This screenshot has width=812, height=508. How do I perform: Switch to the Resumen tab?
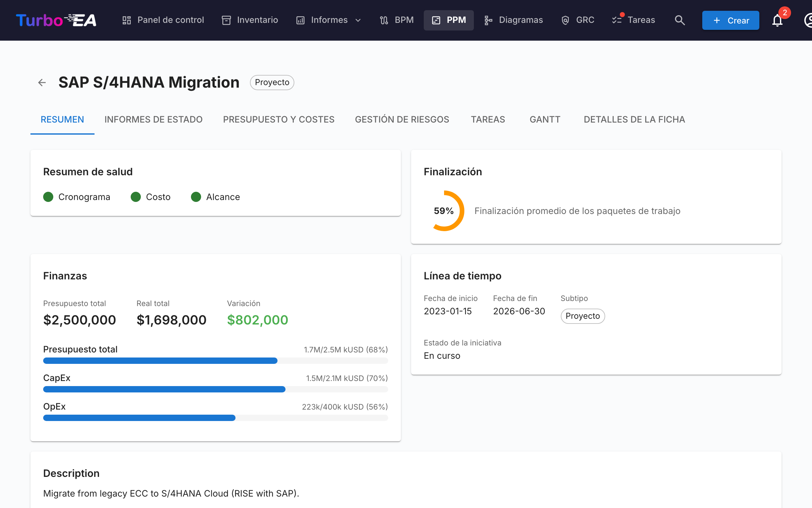click(62, 119)
